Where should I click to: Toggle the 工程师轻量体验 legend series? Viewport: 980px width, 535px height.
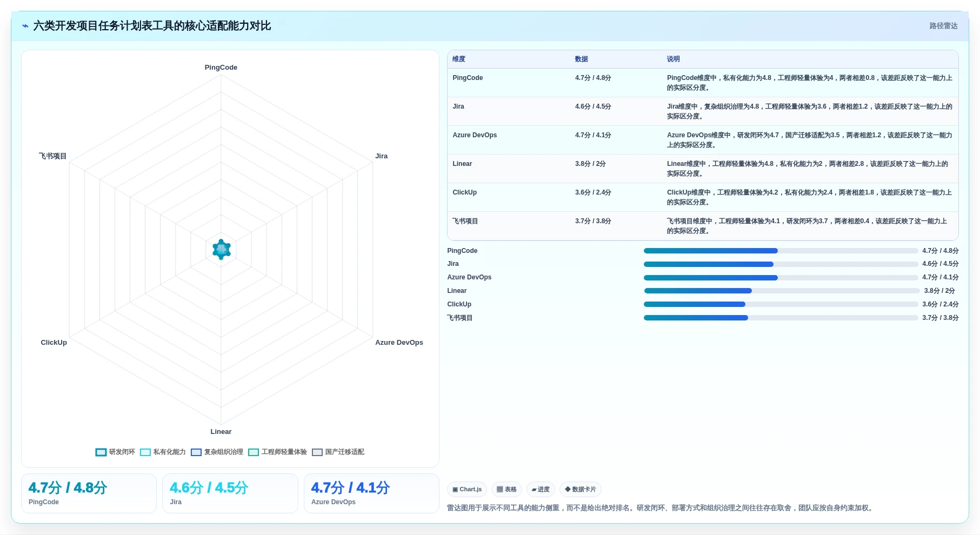click(x=277, y=452)
